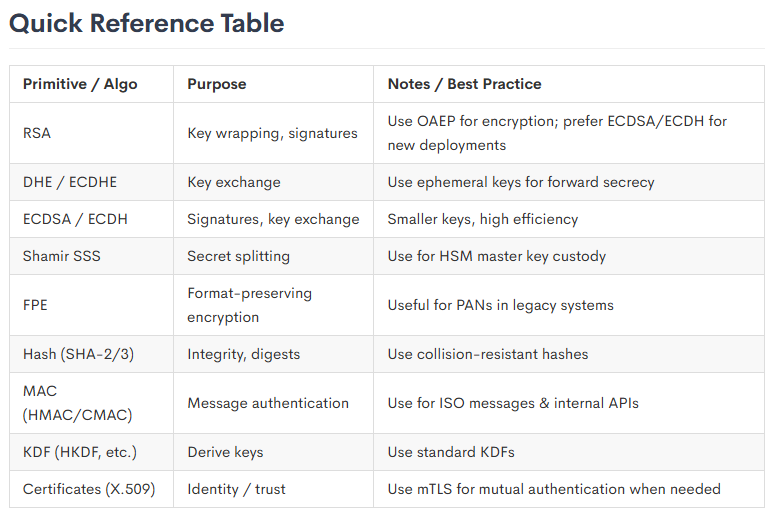Screen dimensions: 778x515
Task: Select the RSA cell
Action: click(37, 133)
